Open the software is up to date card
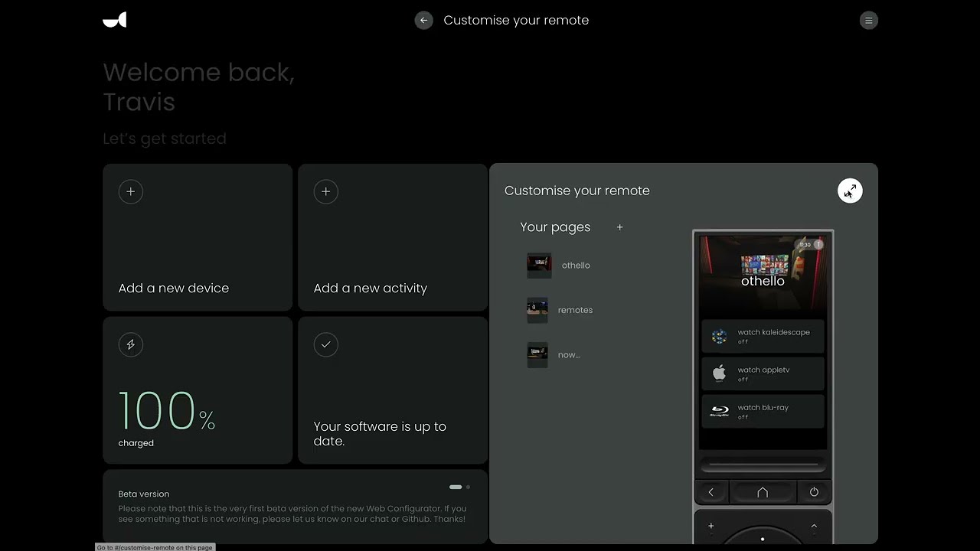 393,390
